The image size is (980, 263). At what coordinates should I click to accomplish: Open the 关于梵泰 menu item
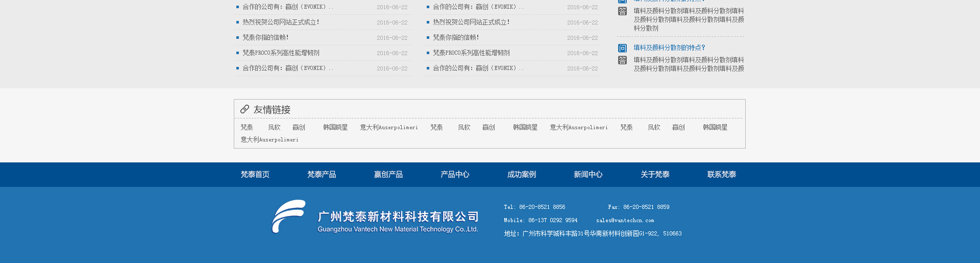click(655, 175)
